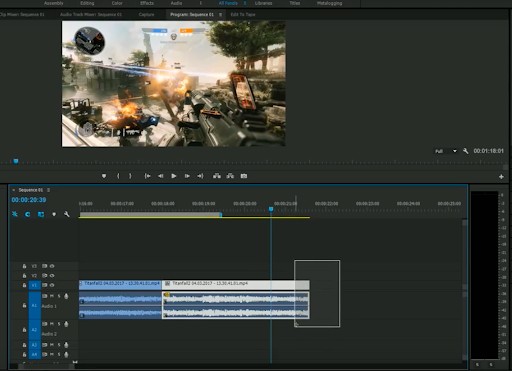Screen dimensions: 512x371
Task: Open the Edit To Tape panel tab
Action: (243, 15)
